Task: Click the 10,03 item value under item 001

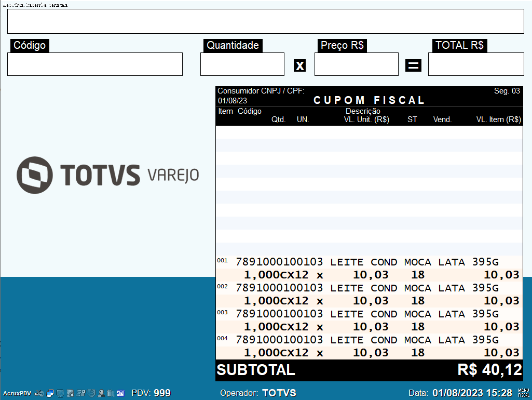Action: 501,275
